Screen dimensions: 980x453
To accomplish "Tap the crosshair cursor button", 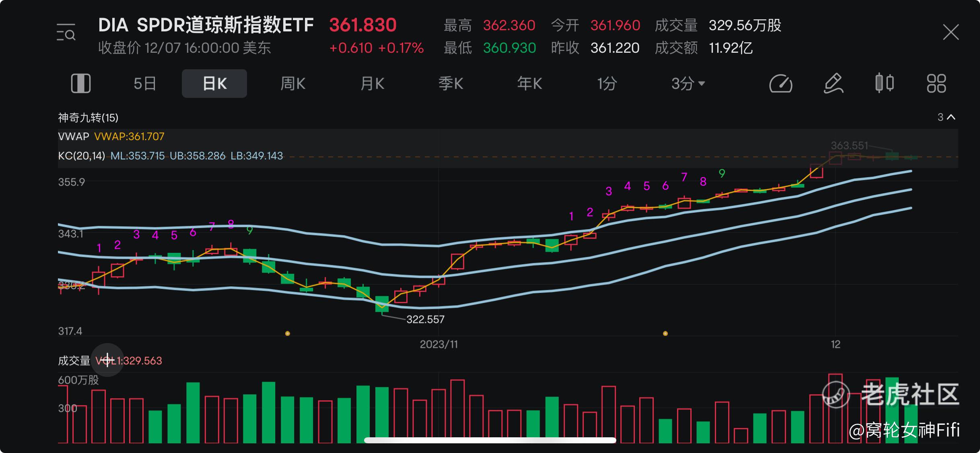I will (x=107, y=360).
